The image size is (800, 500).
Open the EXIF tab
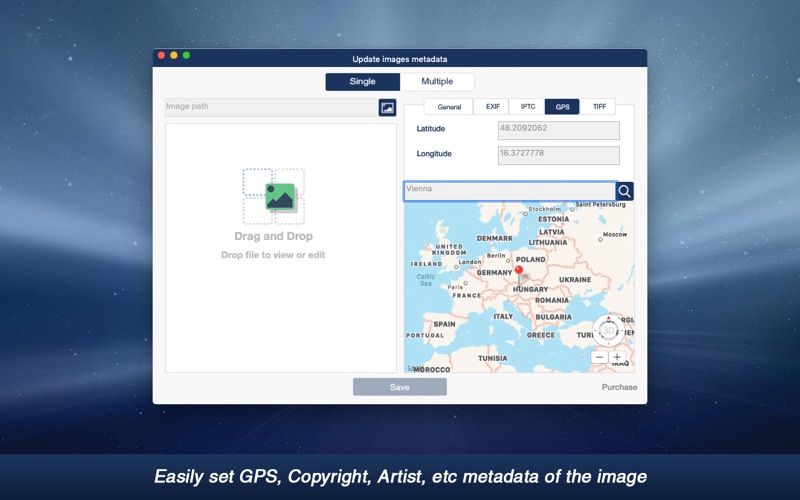[492, 107]
